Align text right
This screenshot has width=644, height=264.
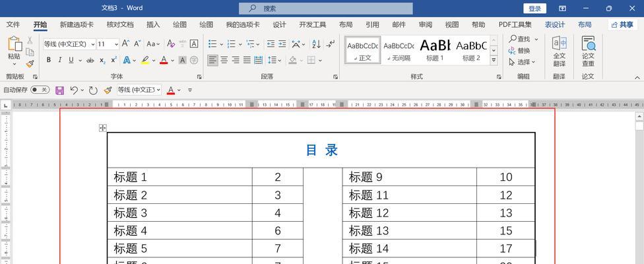236,60
